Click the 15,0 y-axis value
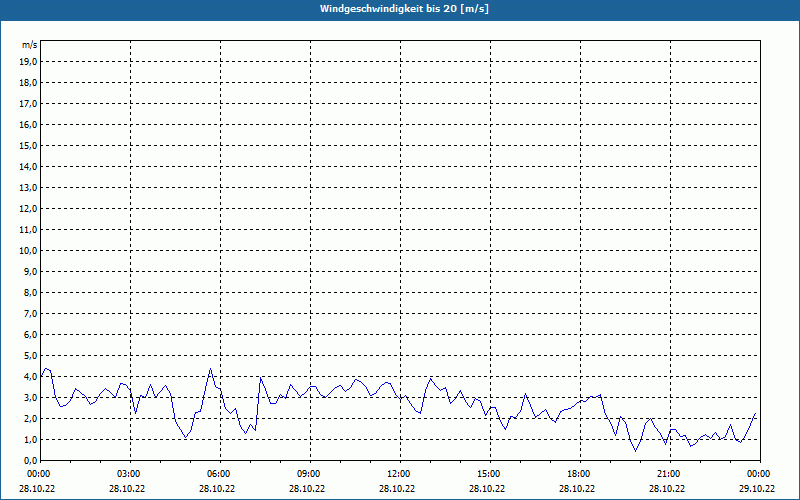Screen dimensions: 800x500 (x=28, y=145)
